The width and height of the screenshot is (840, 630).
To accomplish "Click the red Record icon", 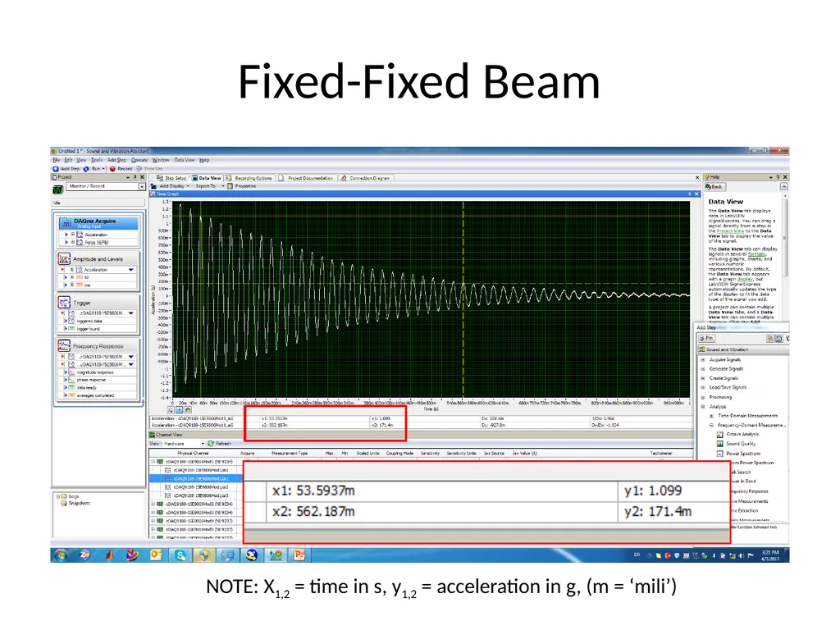I will pos(112,169).
